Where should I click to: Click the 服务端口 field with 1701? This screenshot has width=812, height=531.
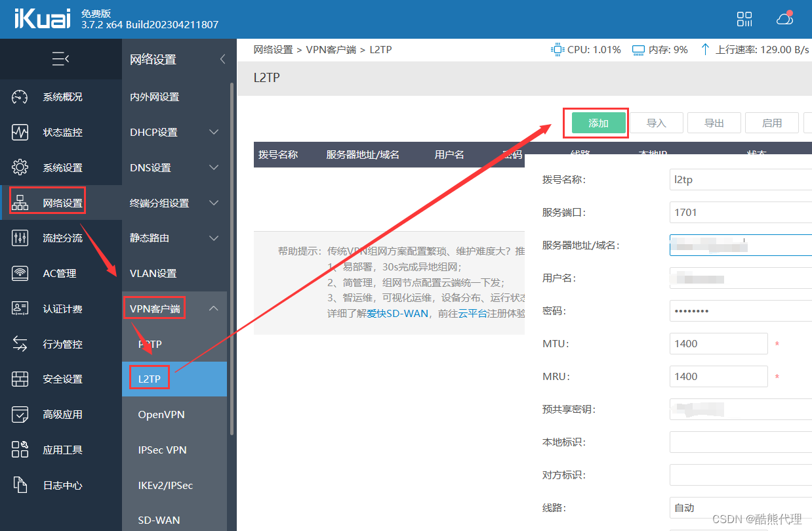(741, 212)
